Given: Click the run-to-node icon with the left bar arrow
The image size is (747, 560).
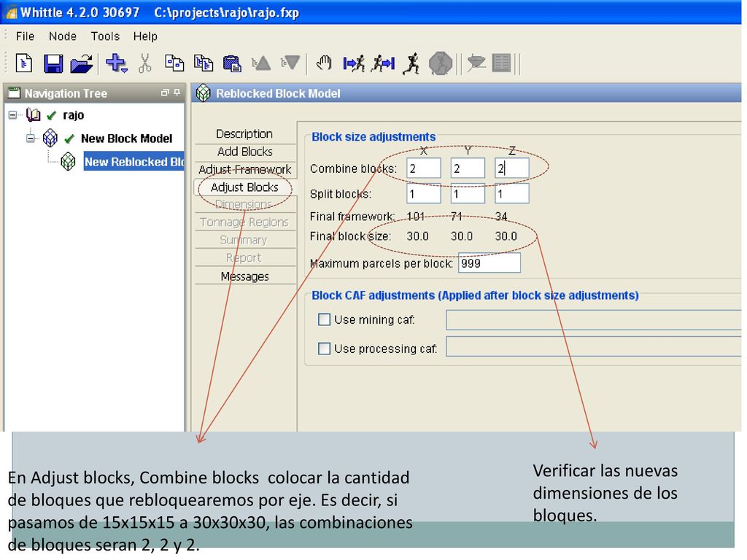Looking at the screenshot, I should pyautogui.click(x=354, y=63).
